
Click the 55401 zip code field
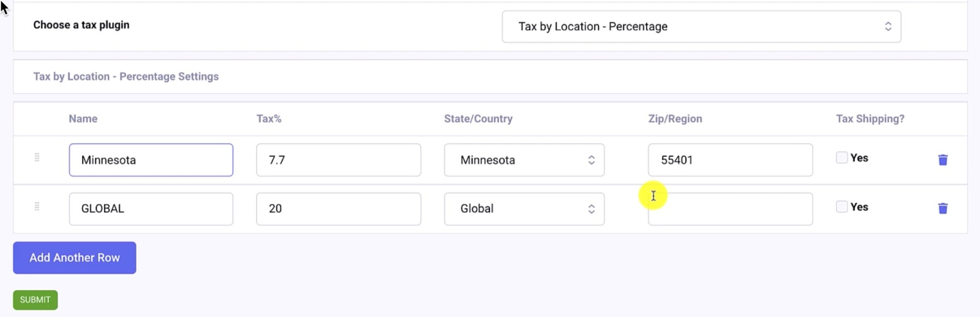click(x=730, y=159)
